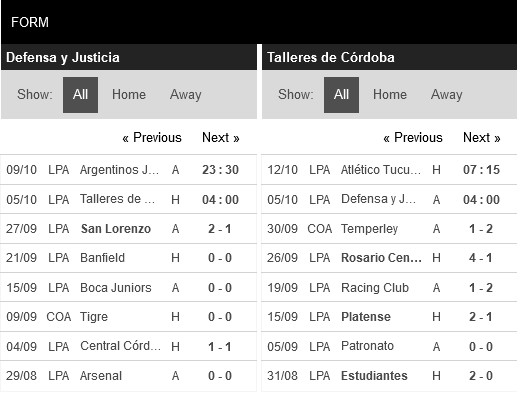Select All filter for Defensa y Justicia

[80, 95]
